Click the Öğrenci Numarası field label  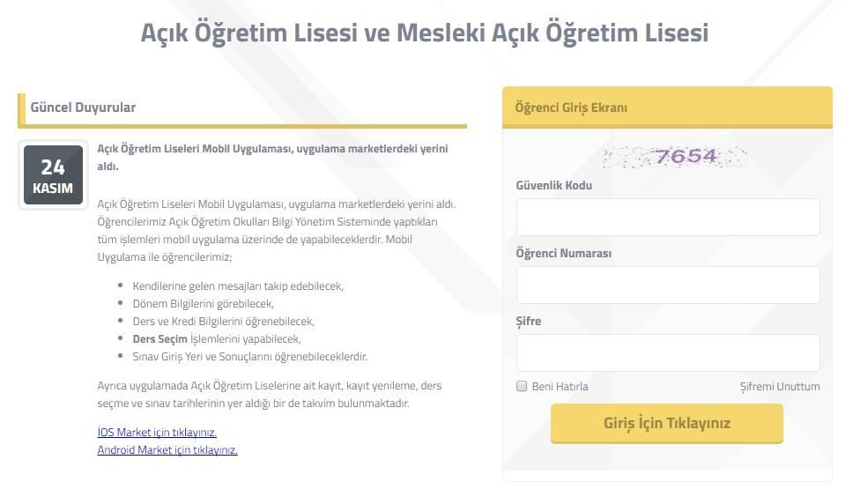(563, 253)
